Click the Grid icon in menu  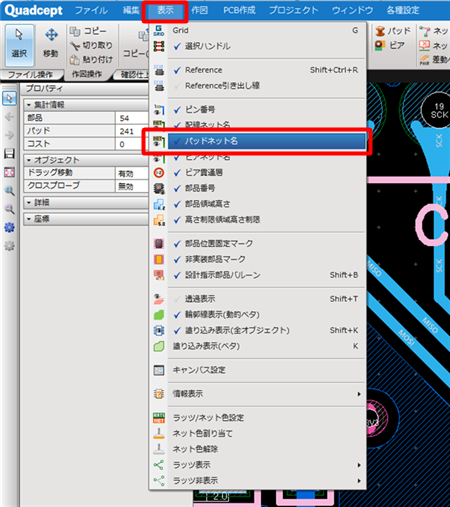(x=159, y=31)
